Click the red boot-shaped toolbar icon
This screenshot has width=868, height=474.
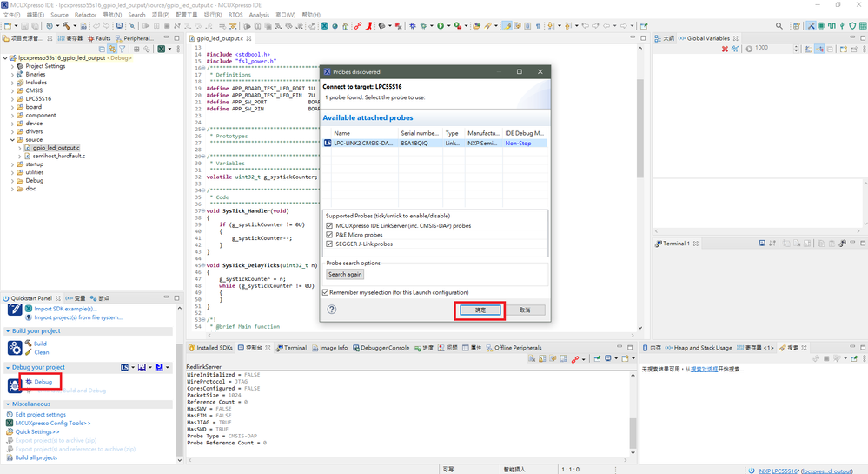click(x=368, y=25)
